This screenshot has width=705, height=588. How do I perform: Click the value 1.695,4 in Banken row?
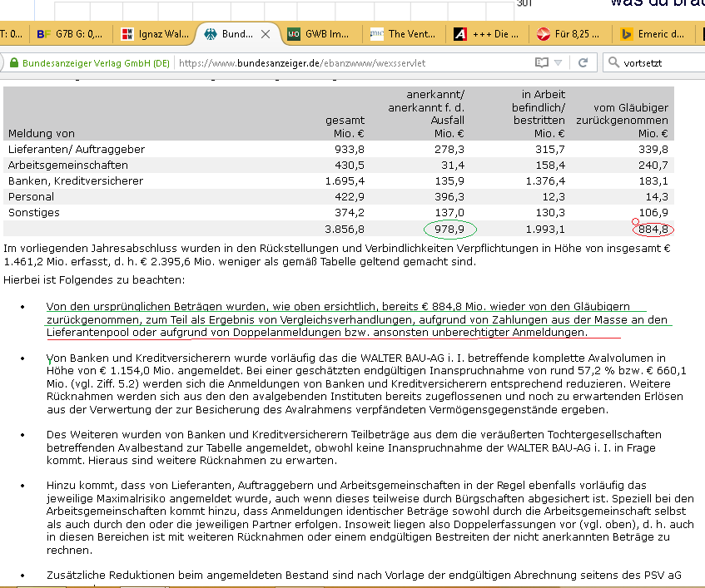coord(345,181)
